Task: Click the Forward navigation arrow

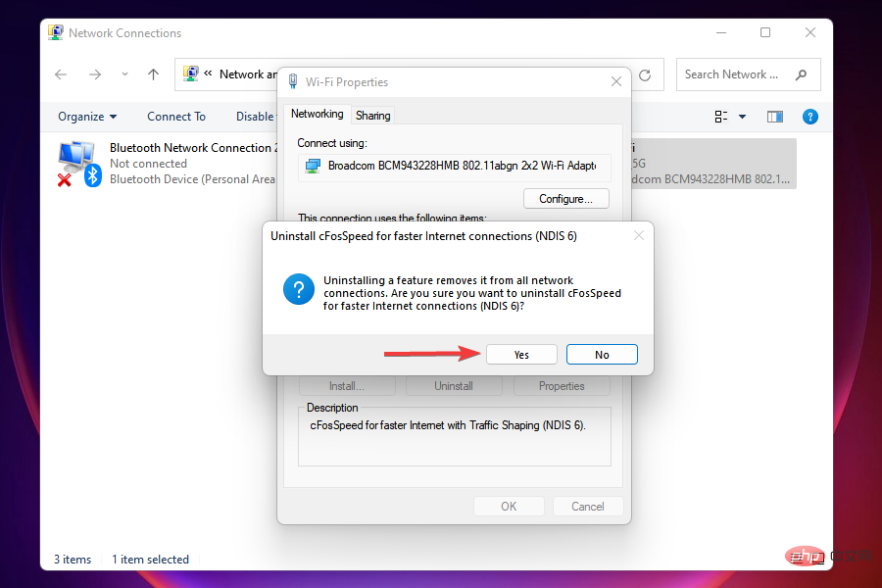Action: (x=95, y=74)
